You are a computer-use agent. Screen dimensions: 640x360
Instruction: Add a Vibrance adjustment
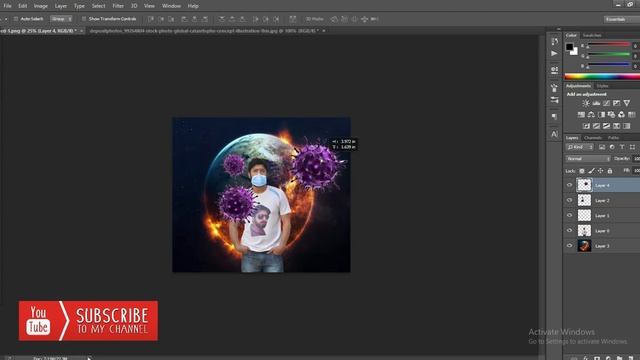(627, 103)
